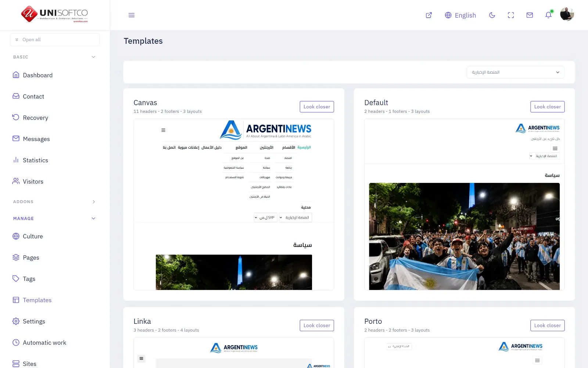Click the Templates layout icon
The height and width of the screenshot is (368, 588).
tap(16, 300)
